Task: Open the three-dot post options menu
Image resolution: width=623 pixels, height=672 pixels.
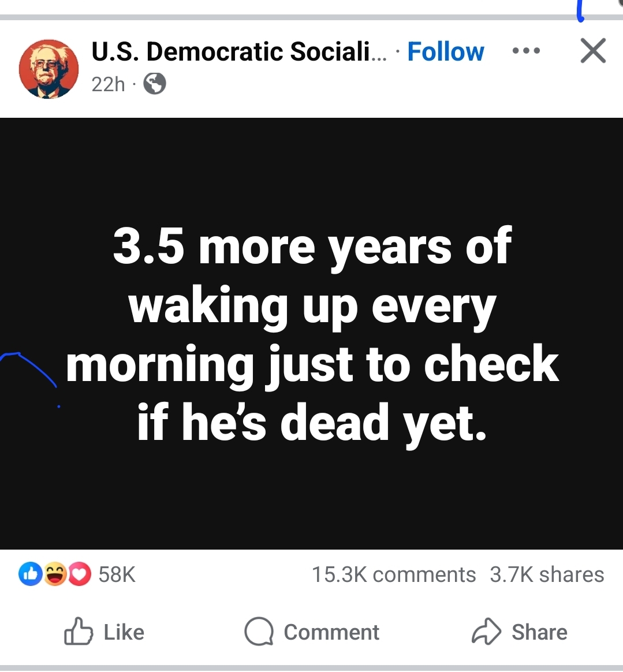Action: click(x=526, y=51)
